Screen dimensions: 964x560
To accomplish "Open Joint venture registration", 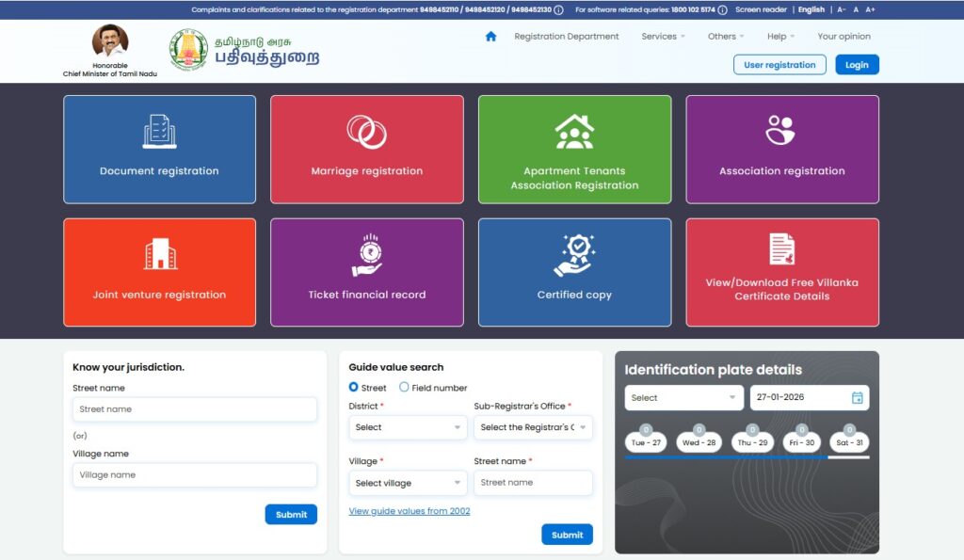I will (x=159, y=273).
